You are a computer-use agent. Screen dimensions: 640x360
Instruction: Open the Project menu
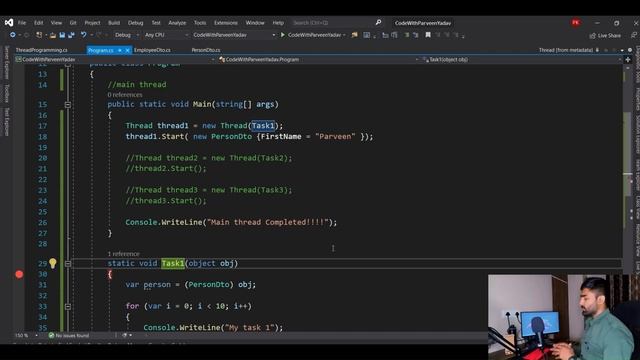pyautogui.click(x=92, y=23)
